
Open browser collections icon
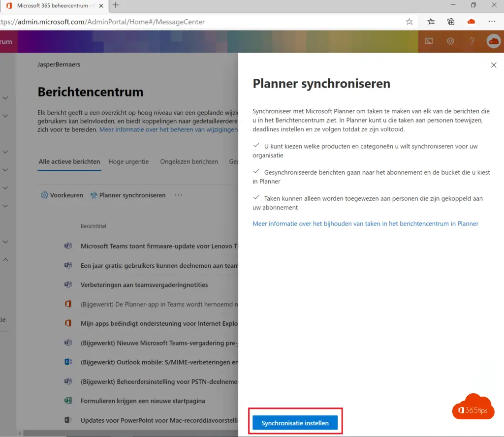[x=451, y=22]
